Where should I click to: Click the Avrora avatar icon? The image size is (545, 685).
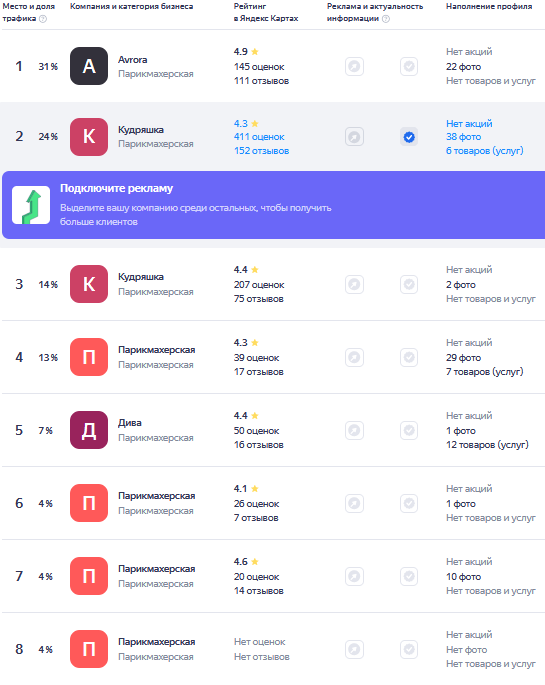click(x=89, y=66)
